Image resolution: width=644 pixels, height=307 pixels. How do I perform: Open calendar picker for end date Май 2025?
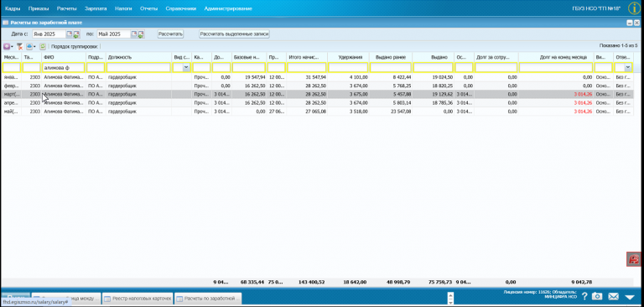pos(134,34)
